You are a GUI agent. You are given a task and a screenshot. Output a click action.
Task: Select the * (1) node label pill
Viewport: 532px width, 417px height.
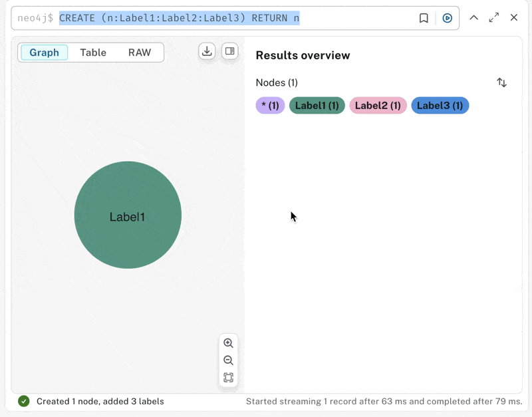coord(270,106)
